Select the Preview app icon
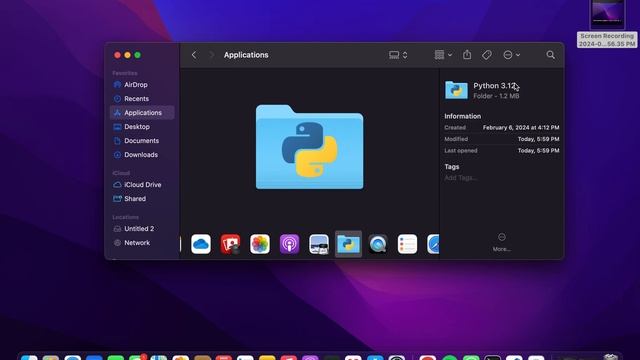 click(319, 244)
